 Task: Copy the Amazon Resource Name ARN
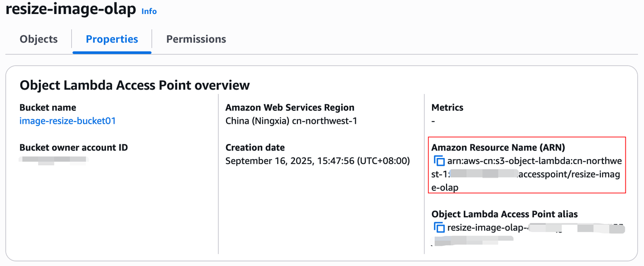pyautogui.click(x=439, y=161)
